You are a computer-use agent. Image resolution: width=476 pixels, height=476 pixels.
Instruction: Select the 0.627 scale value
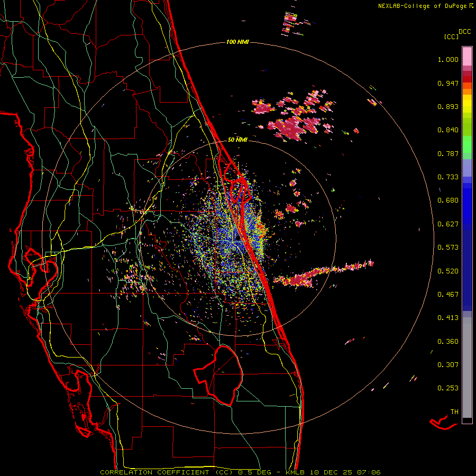point(448,224)
